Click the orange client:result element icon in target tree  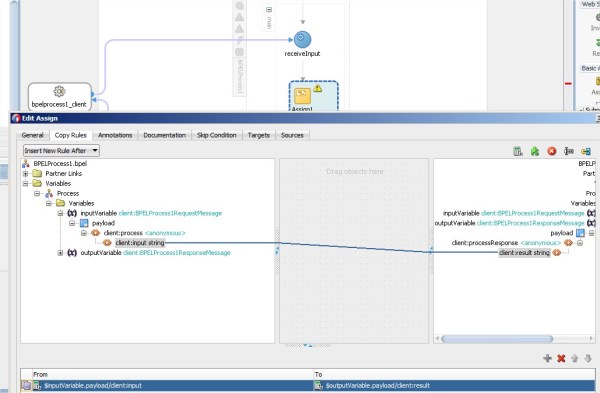point(557,253)
